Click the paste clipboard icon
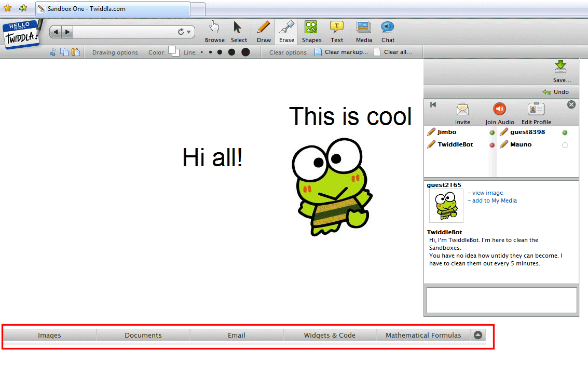 click(x=76, y=52)
